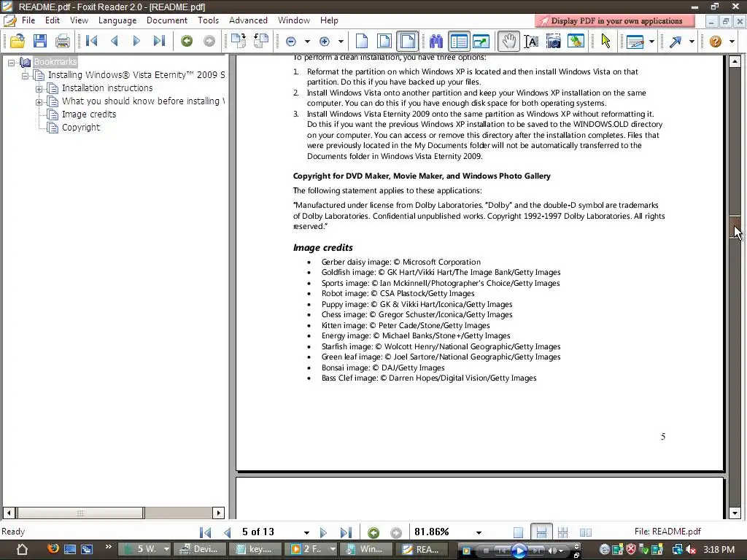Open the File menu
The image size is (747, 560).
pos(28,20)
